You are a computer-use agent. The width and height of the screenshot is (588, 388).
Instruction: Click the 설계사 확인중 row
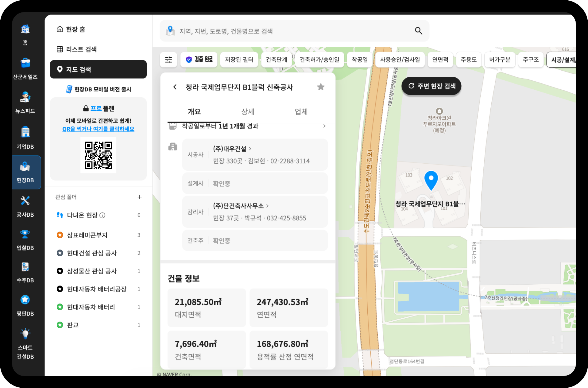255,183
